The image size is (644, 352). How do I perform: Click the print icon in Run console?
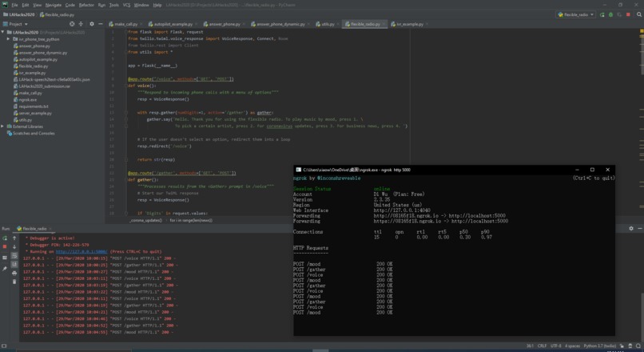[x=14, y=273]
